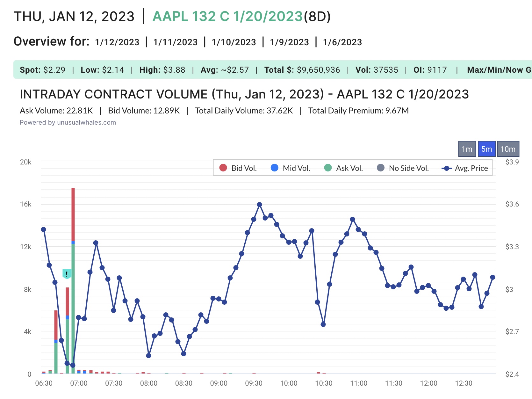Click Ask Volume: 22.81K text
The width and height of the screenshot is (532, 399).
coord(56,111)
